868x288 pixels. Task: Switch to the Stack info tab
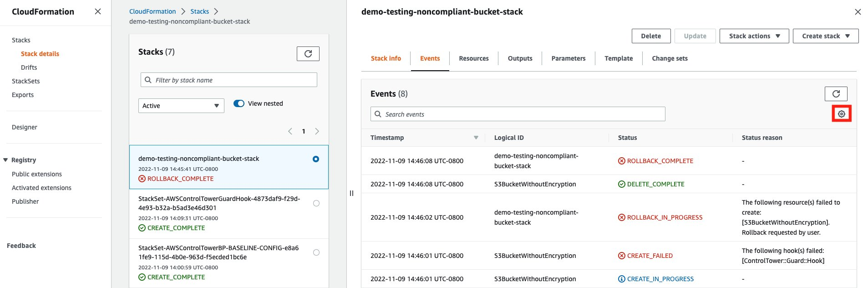386,58
